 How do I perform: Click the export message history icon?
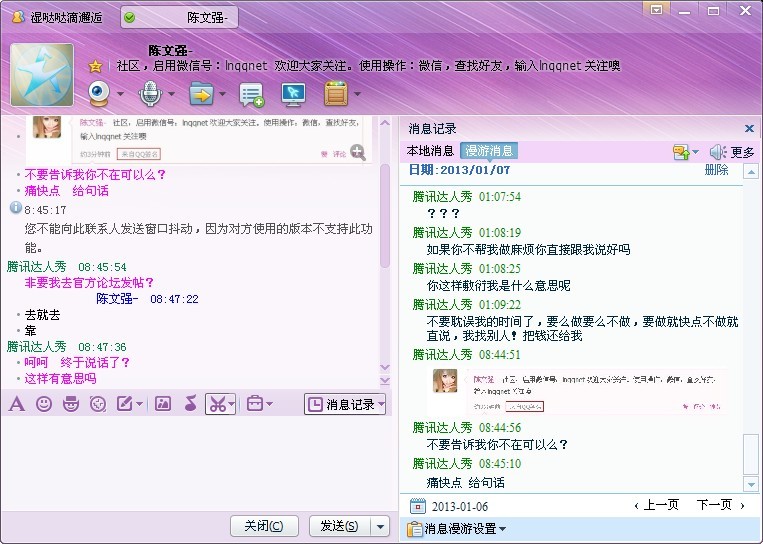[681, 152]
